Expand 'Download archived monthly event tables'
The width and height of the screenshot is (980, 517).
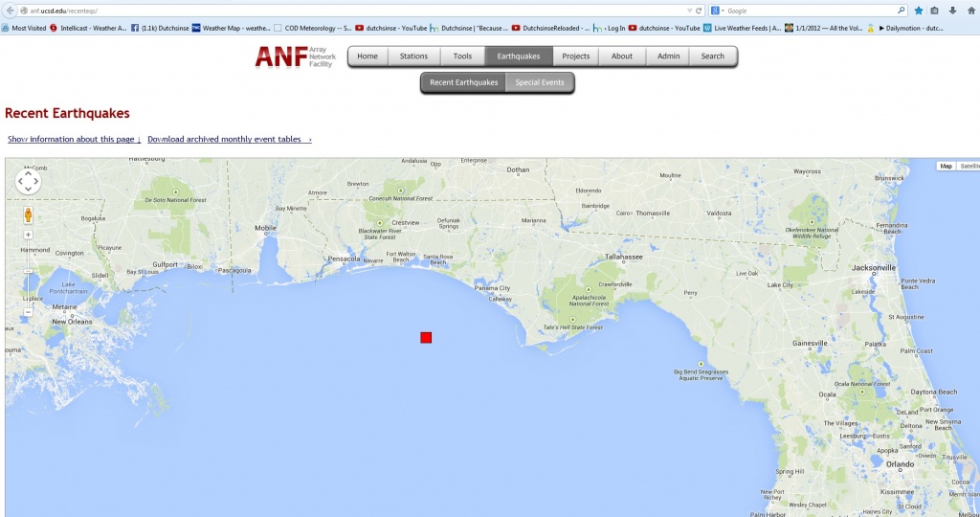[x=229, y=140]
